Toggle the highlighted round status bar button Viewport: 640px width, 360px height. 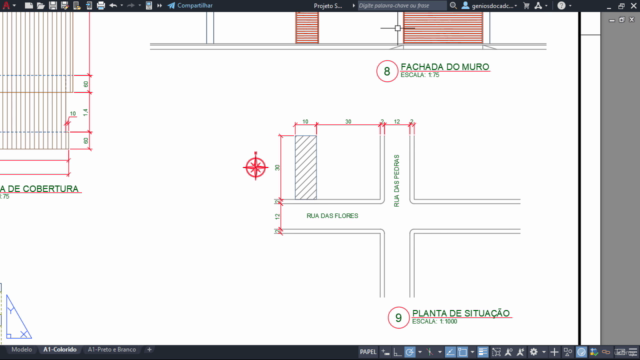581,352
